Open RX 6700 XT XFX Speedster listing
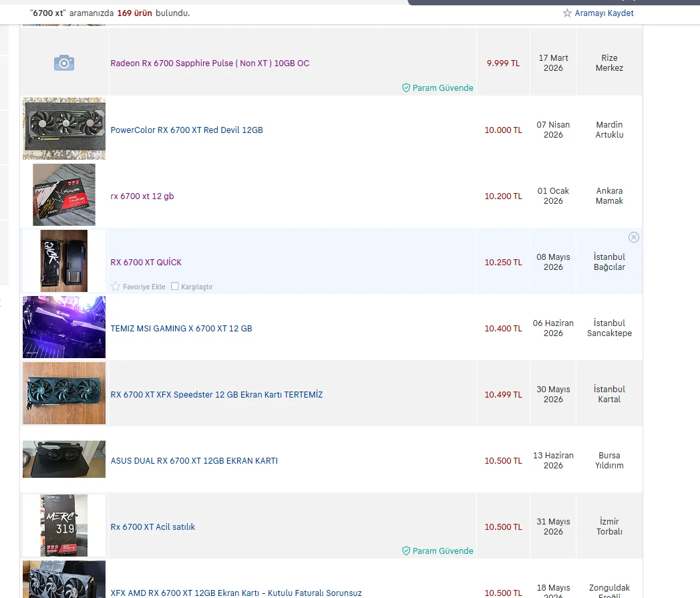This screenshot has width=700, height=598. 216,394
